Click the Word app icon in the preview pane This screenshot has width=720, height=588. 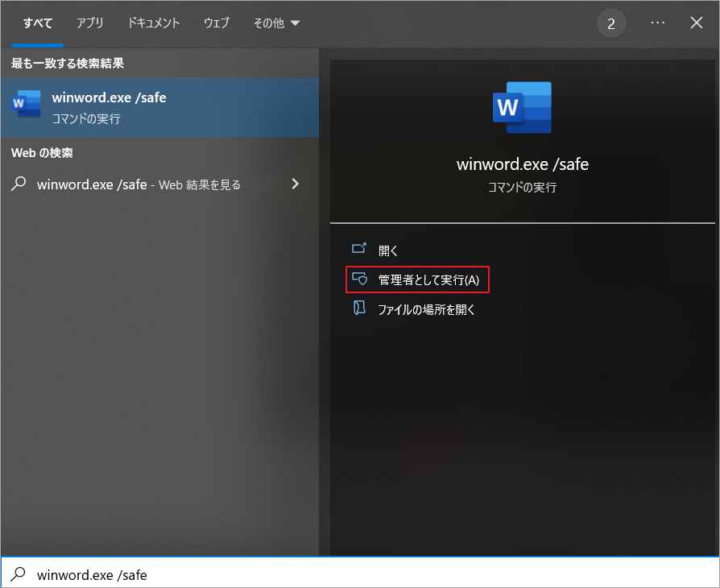click(522, 106)
